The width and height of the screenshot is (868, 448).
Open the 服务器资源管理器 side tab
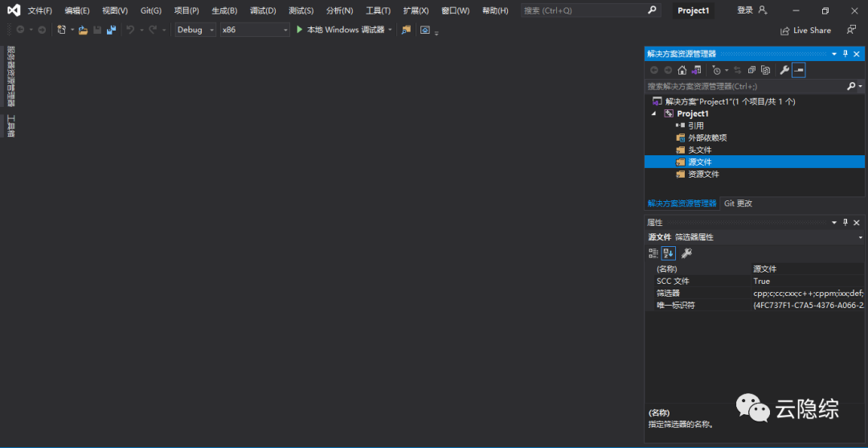click(x=10, y=76)
